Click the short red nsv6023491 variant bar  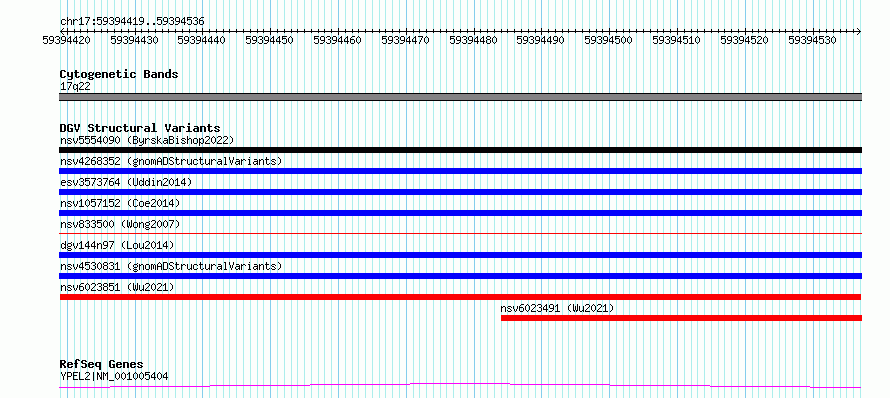(x=682, y=318)
